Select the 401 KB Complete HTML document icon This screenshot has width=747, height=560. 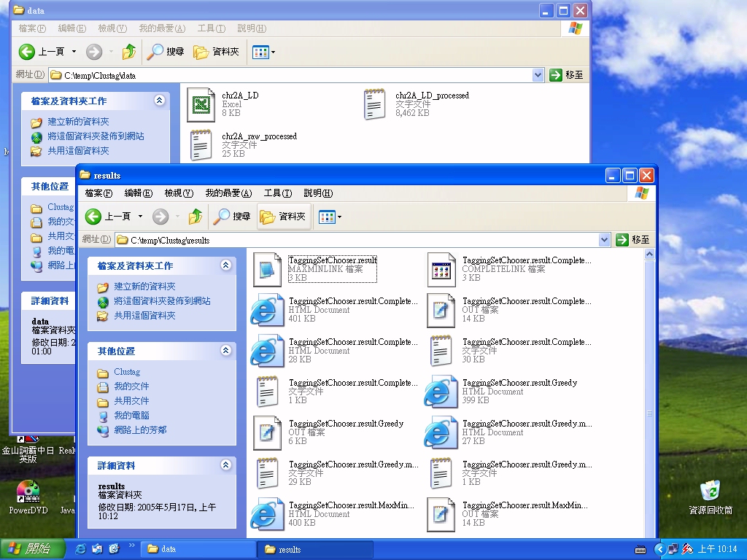tap(267, 310)
